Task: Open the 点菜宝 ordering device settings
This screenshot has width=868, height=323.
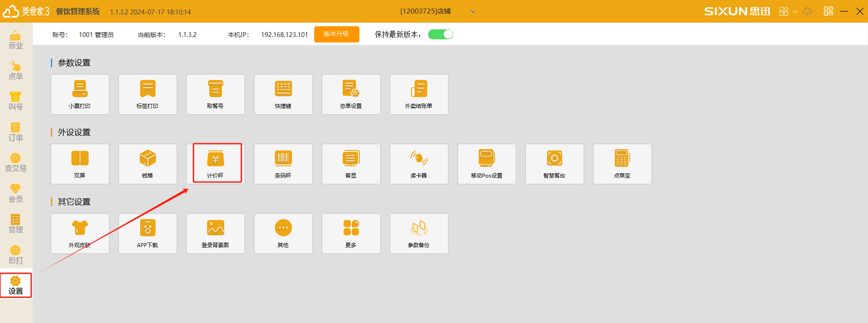Action: coord(623,164)
